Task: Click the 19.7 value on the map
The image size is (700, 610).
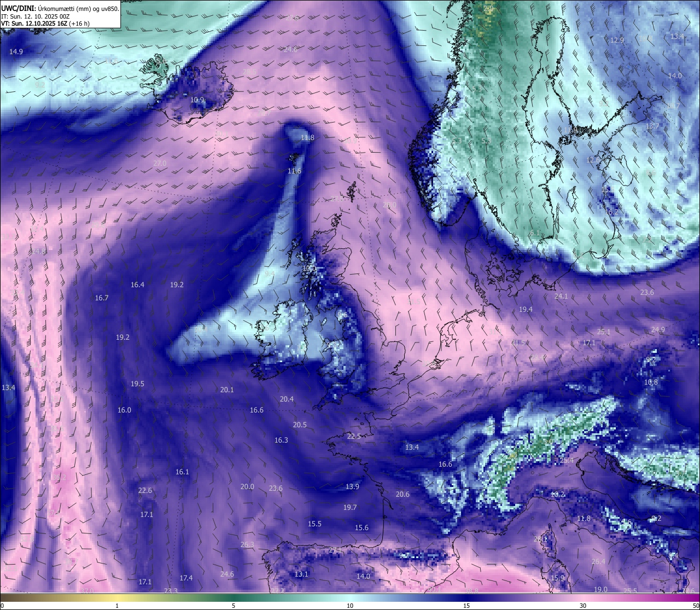Action: click(x=350, y=508)
